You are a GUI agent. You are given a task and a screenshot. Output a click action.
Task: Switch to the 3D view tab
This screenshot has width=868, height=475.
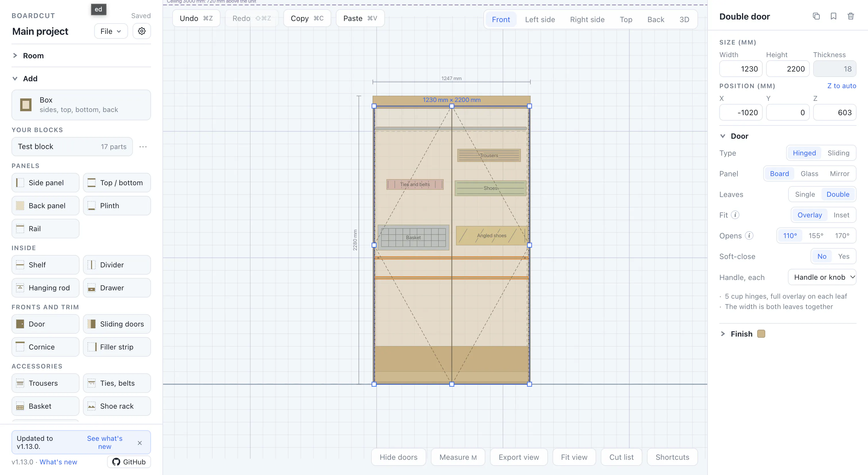[x=684, y=19]
